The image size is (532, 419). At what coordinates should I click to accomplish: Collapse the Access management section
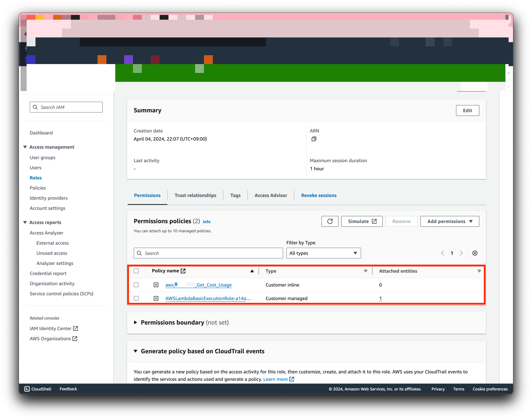25,147
